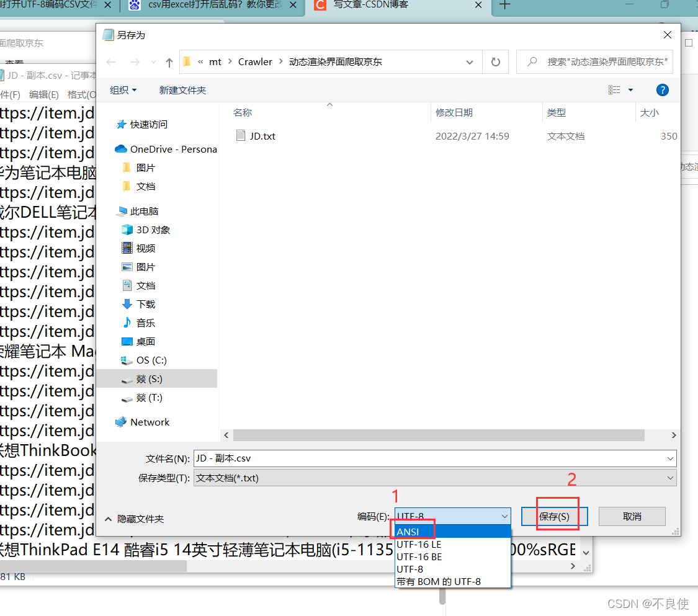Click the 保存(S) button
This screenshot has width=698, height=616.
[x=554, y=516]
